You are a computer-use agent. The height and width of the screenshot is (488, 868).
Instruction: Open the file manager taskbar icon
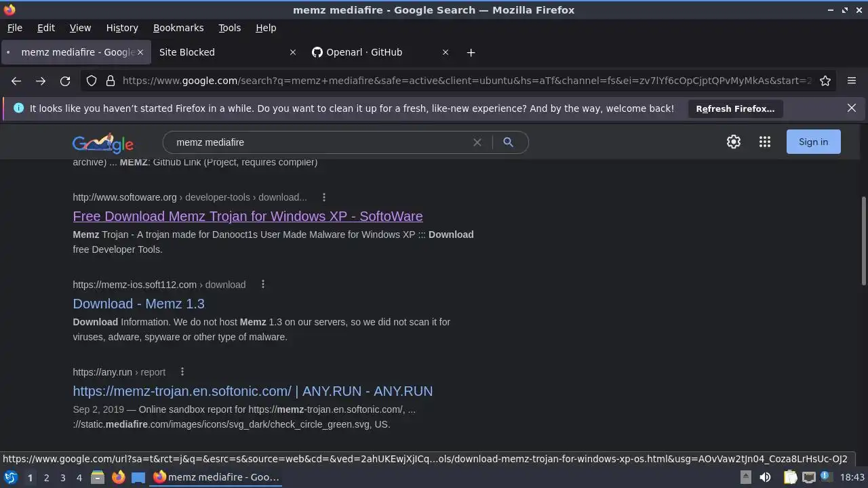click(x=98, y=477)
